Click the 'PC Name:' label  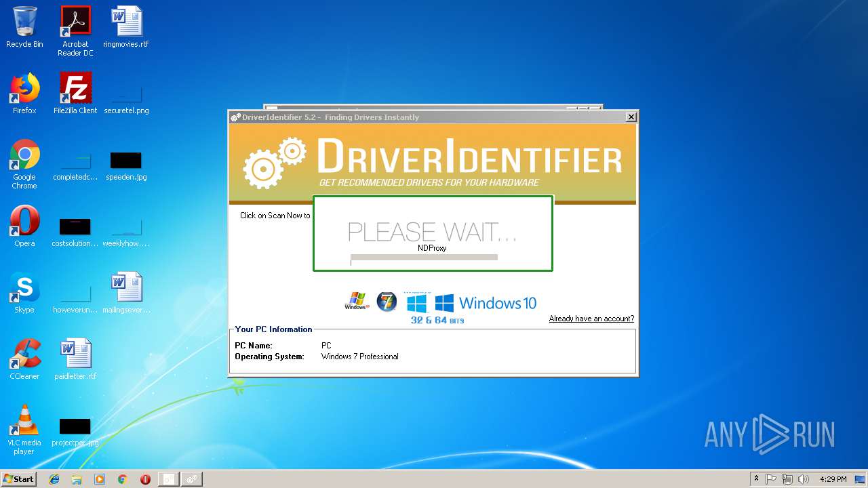[x=254, y=346]
